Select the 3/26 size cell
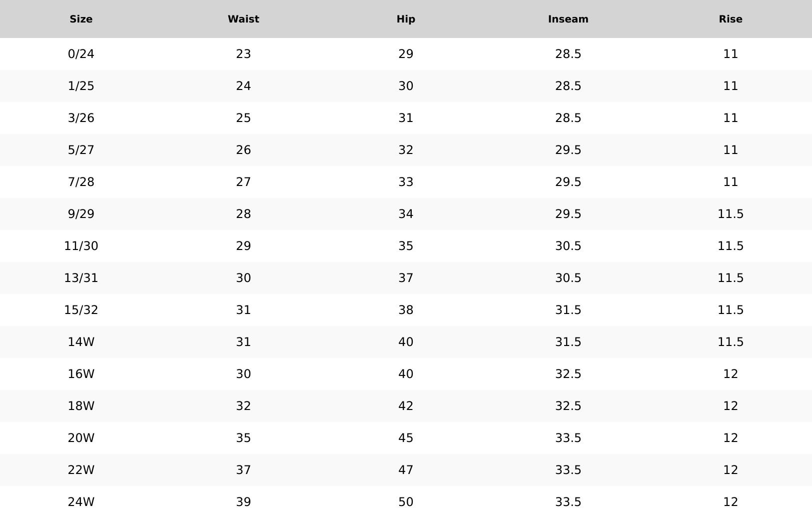The width and height of the screenshot is (812, 518). tap(81, 118)
